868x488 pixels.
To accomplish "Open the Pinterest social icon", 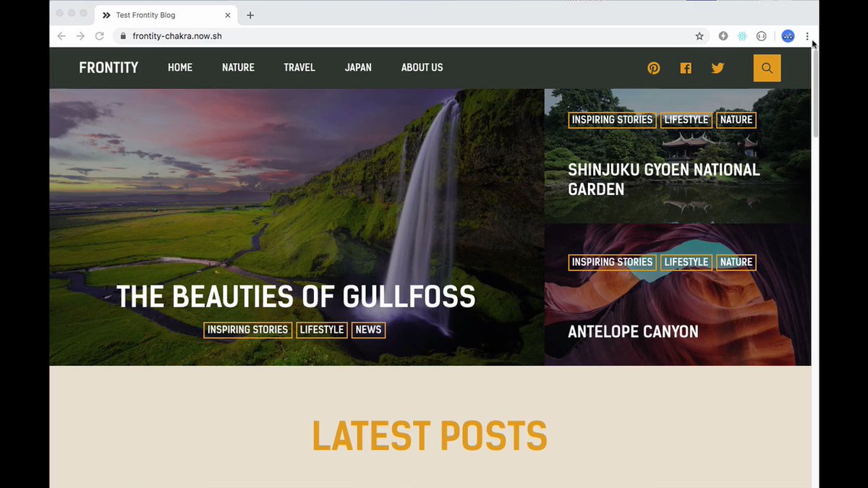I will pyautogui.click(x=654, y=68).
